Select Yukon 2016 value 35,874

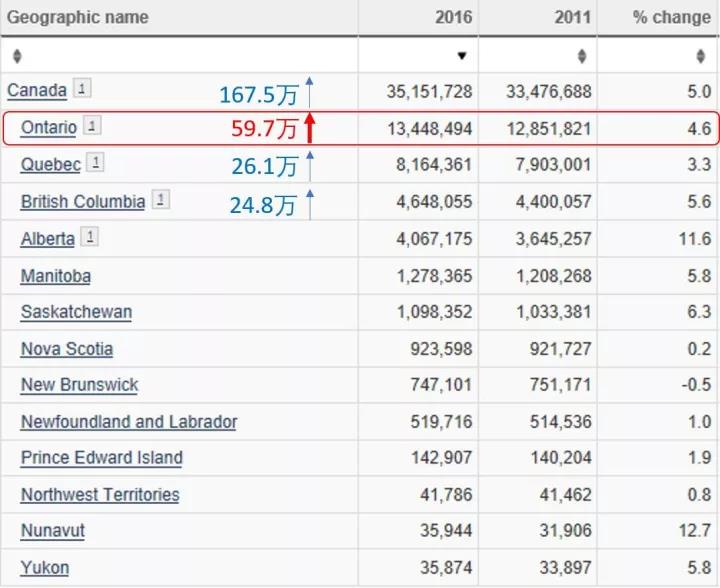click(446, 568)
